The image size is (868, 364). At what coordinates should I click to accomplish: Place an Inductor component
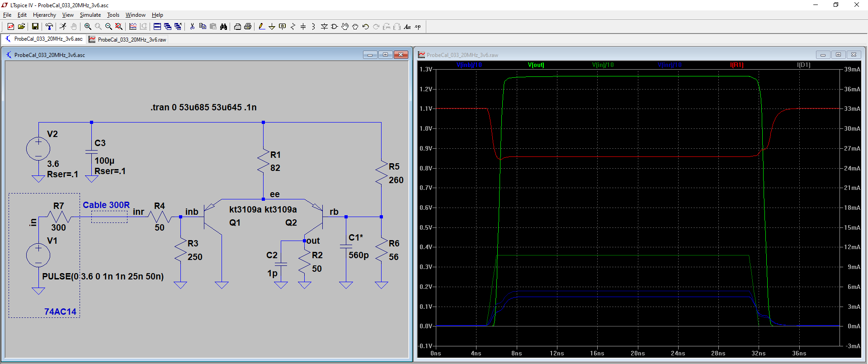click(x=314, y=27)
